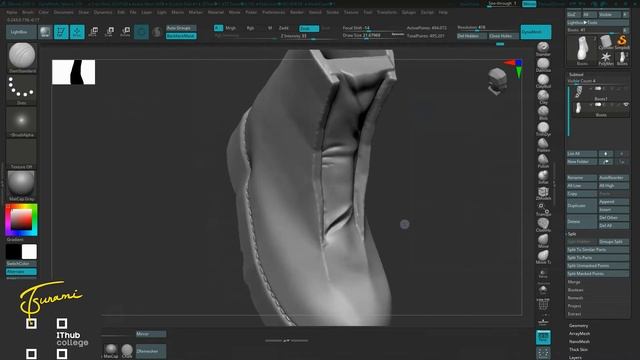Activate Draw mode button
This screenshot has height=360, width=640.
pos(77,32)
